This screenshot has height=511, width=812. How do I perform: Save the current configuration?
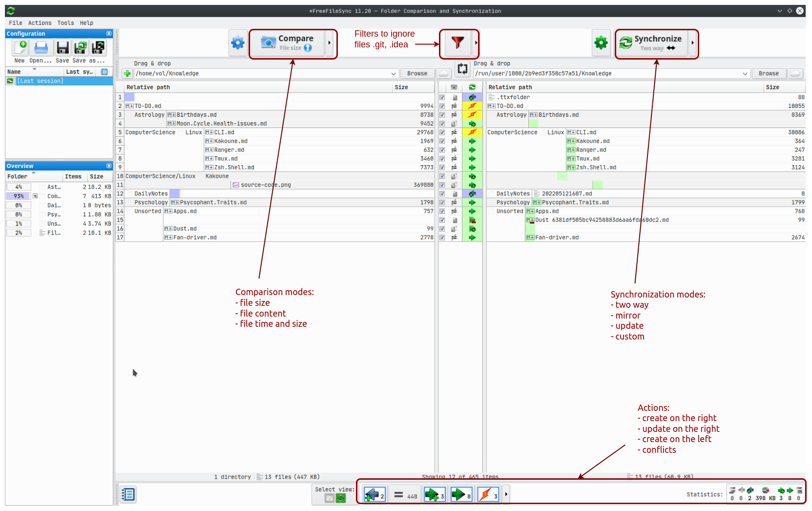(x=62, y=48)
